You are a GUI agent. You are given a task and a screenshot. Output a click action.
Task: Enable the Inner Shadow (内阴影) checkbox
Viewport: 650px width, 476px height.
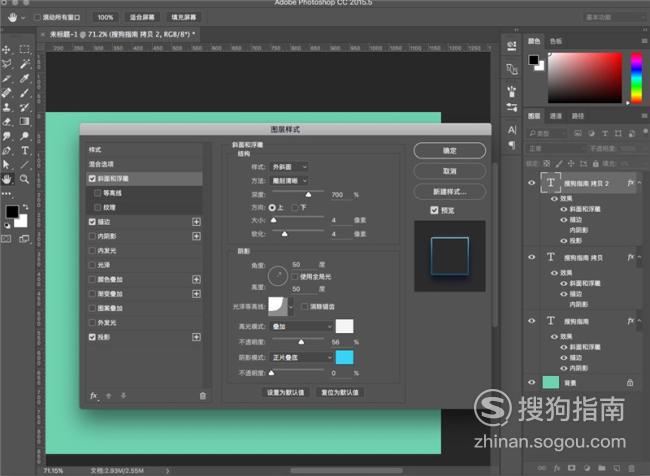point(92,236)
